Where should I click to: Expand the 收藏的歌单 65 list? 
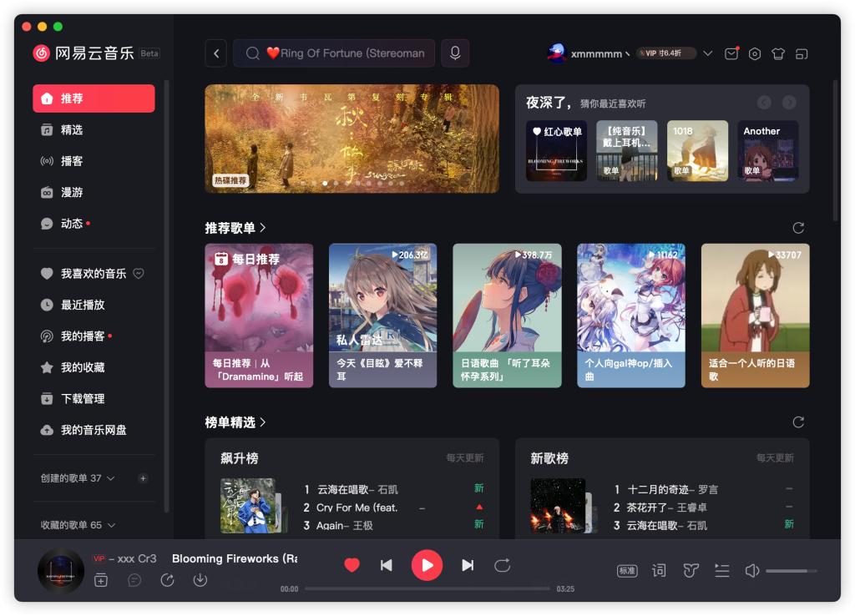pos(111,525)
